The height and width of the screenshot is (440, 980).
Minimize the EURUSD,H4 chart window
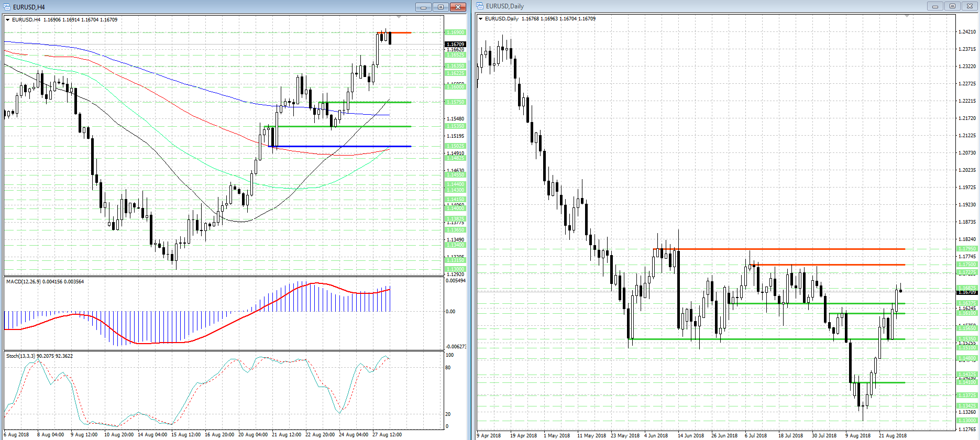(423, 7)
